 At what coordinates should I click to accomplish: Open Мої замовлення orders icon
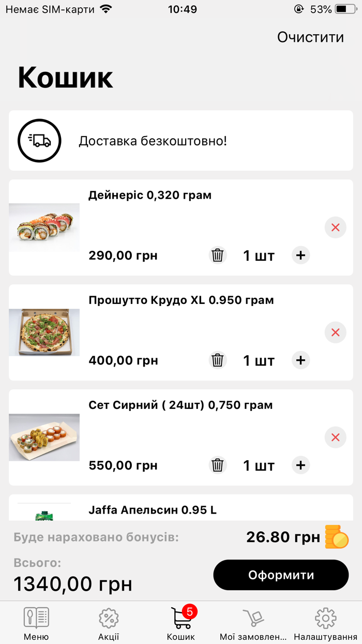coord(253,619)
